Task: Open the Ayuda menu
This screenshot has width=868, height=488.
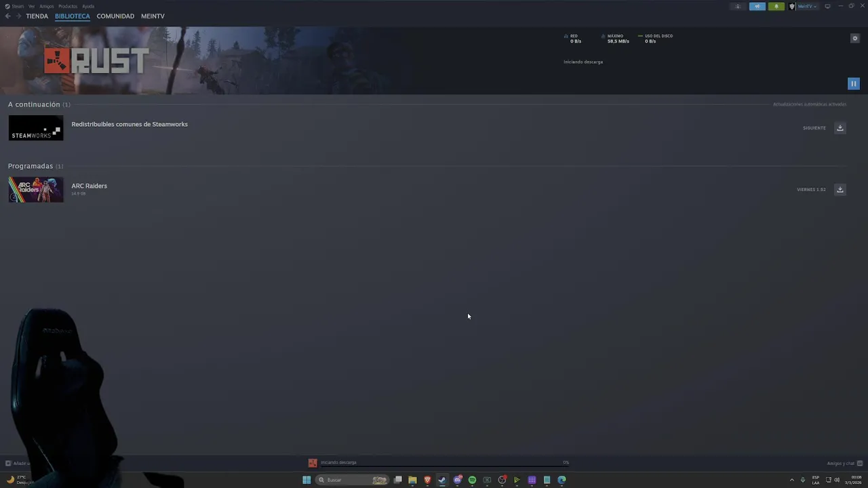Action: tap(88, 6)
